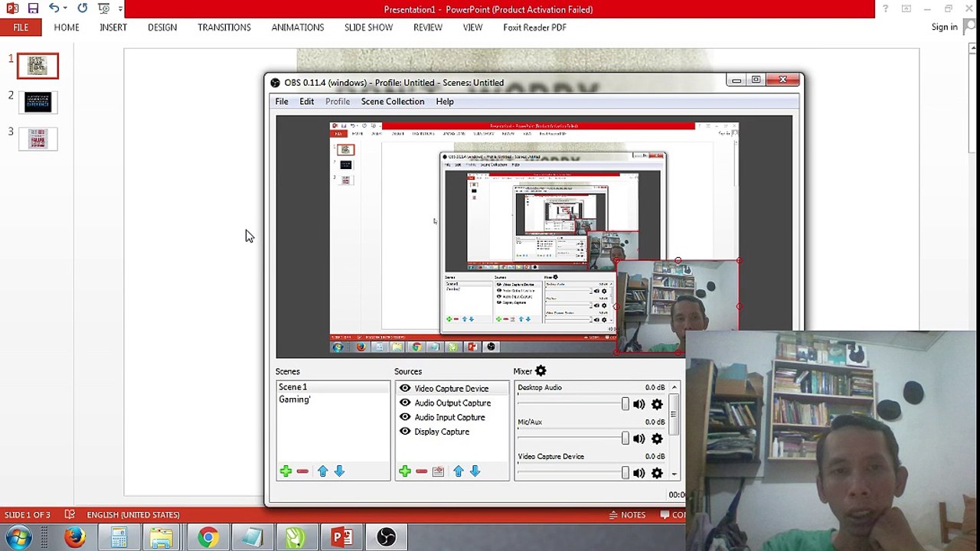Toggle visibility of Audio Input Capture
This screenshot has height=551, width=980.
click(405, 417)
